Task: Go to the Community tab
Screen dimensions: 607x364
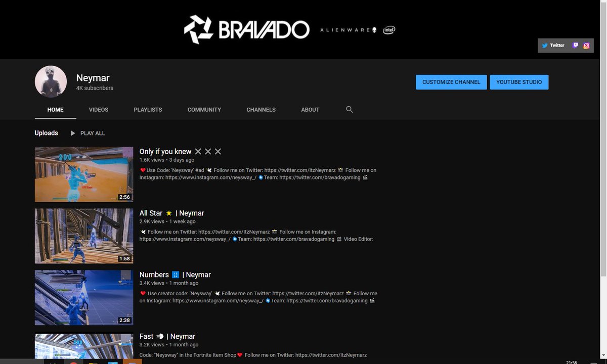Action: pyautogui.click(x=204, y=110)
